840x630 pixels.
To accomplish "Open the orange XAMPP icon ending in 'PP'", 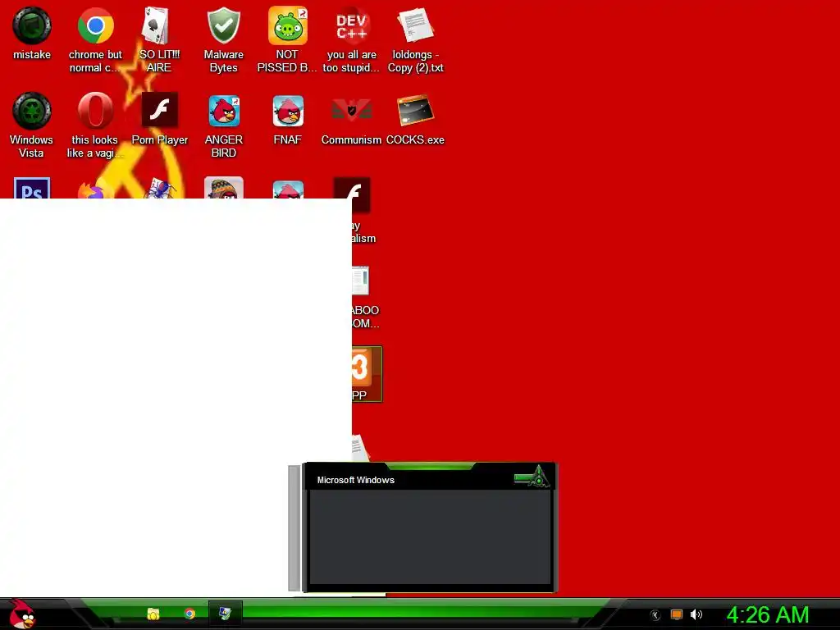I will point(367,373).
